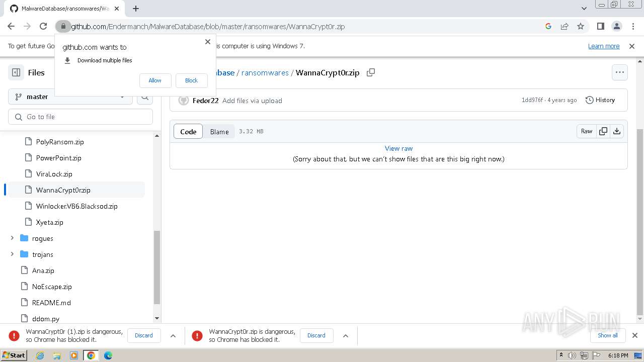Viewport: 644px width, 362px height.
Task: Open commit hash 1dd976f
Action: point(532,100)
